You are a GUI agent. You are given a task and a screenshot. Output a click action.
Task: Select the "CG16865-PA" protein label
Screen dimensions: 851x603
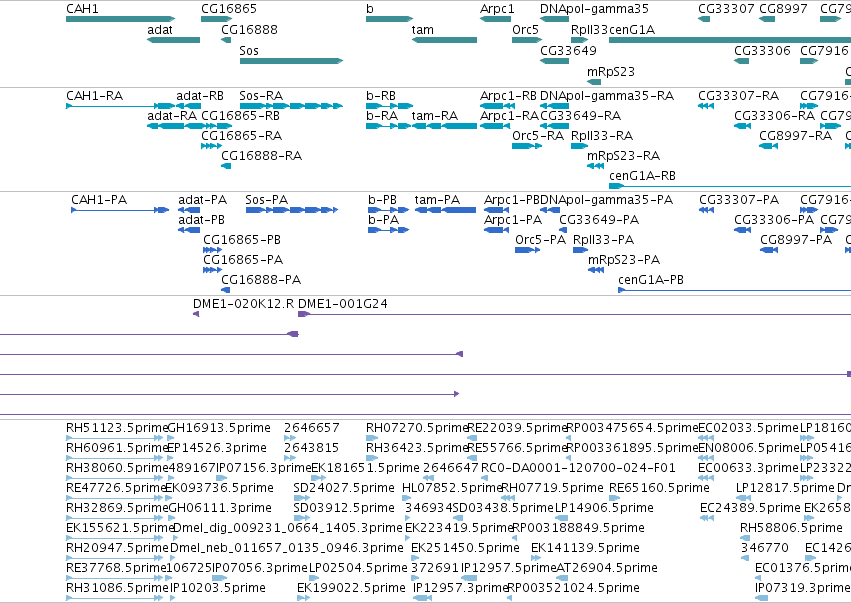pyautogui.click(x=243, y=261)
